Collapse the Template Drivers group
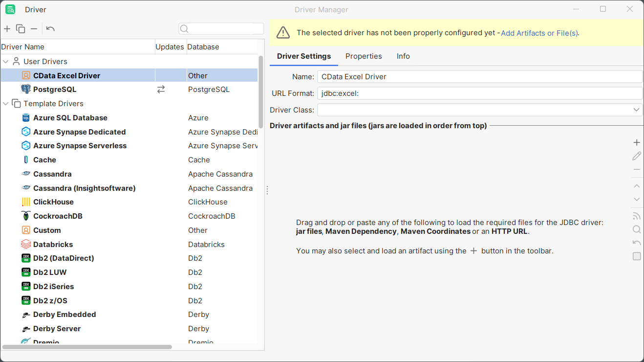This screenshot has width=644, height=362. click(6, 104)
